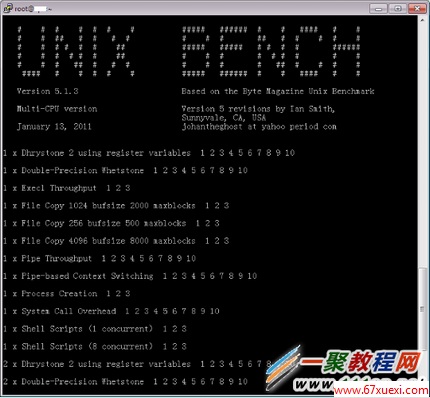
Task: Click 'Pipe-based Context Switching' line
Action: click(x=130, y=276)
